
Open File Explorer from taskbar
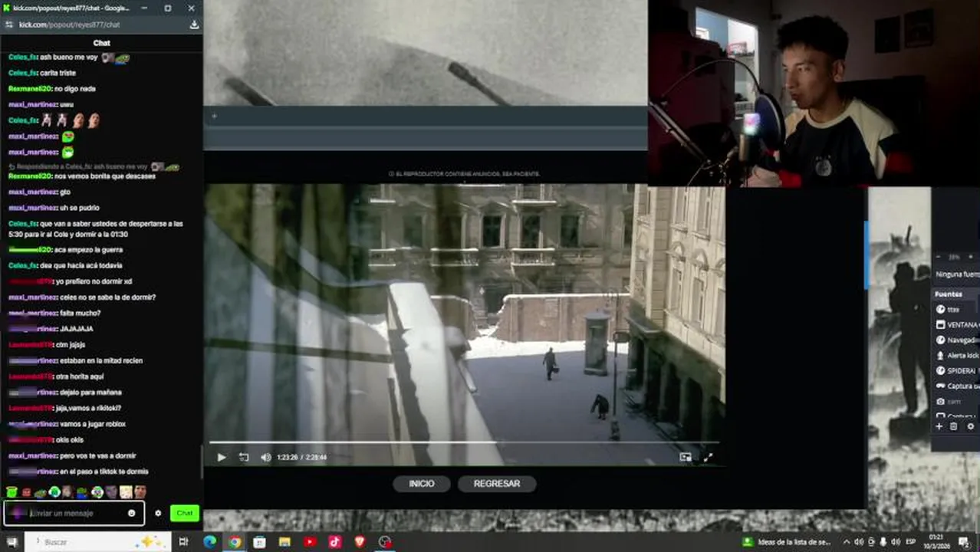click(x=284, y=542)
